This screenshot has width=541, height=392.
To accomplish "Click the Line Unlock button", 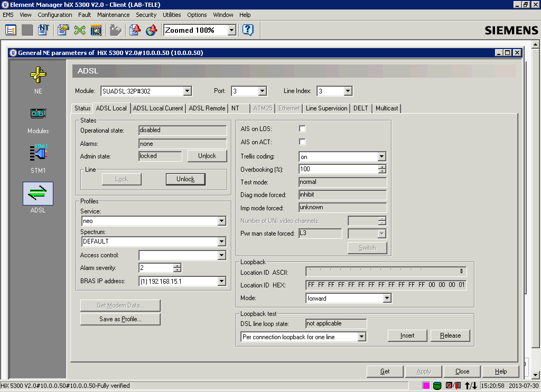I will coord(185,179).
